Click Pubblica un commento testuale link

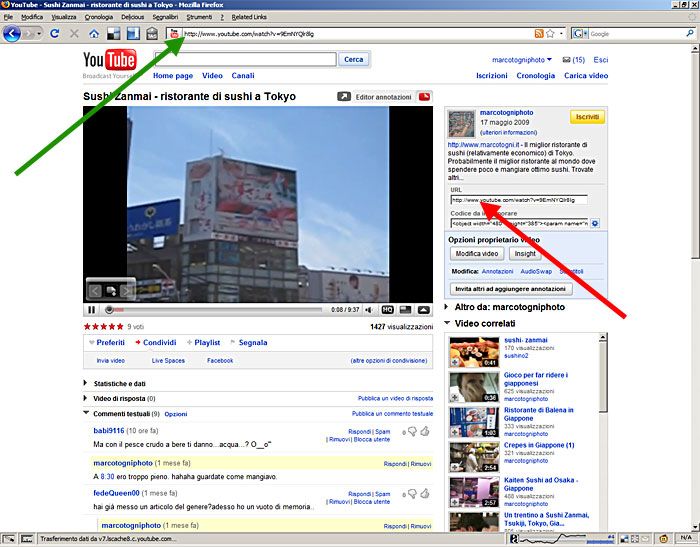(392, 413)
